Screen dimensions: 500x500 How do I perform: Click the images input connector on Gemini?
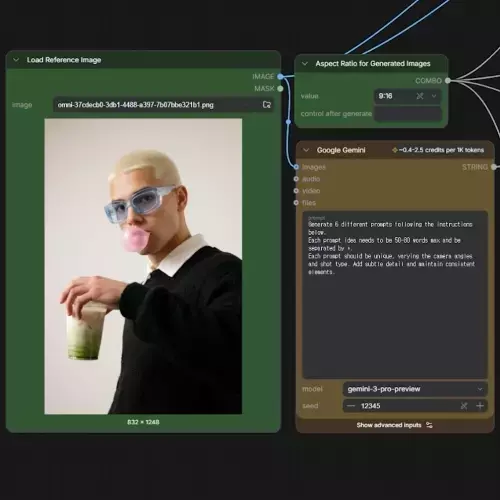coord(296,167)
